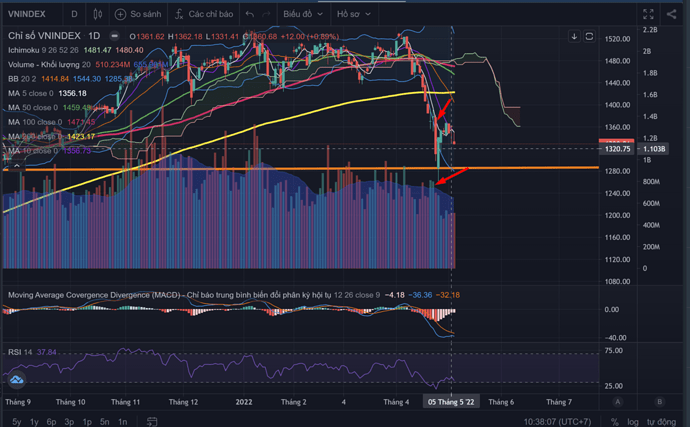
Task: Select the MA 50 close 0 legend
Action: (33, 107)
